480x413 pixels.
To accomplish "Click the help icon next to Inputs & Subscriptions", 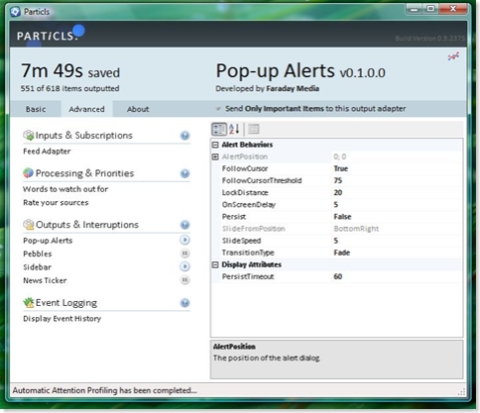I will [x=185, y=135].
